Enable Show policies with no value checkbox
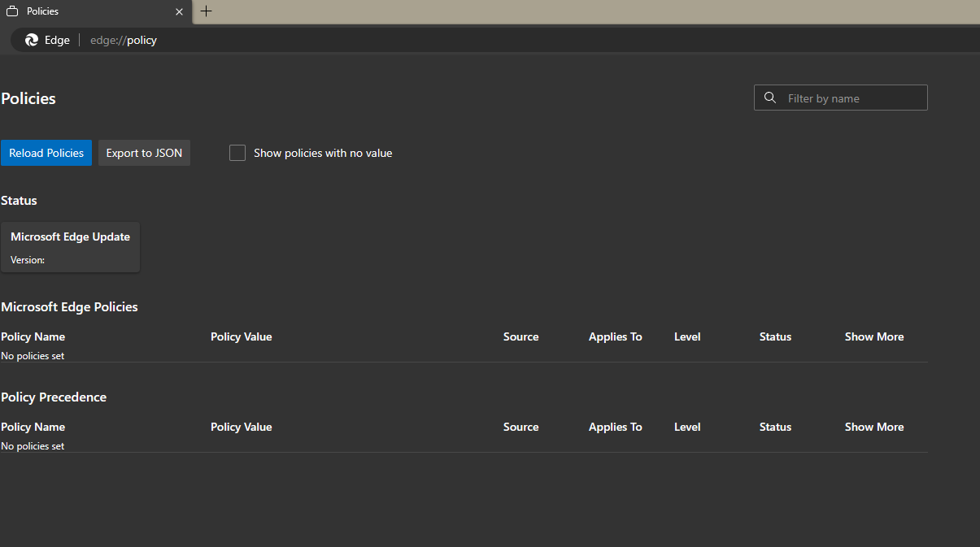Viewport: 980px width, 547px height. pos(237,153)
